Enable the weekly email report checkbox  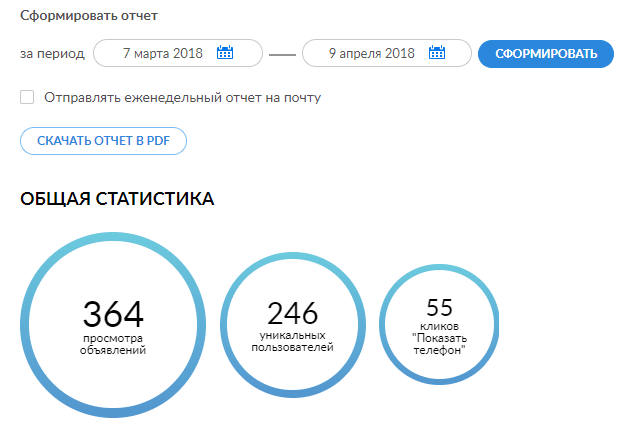point(27,97)
